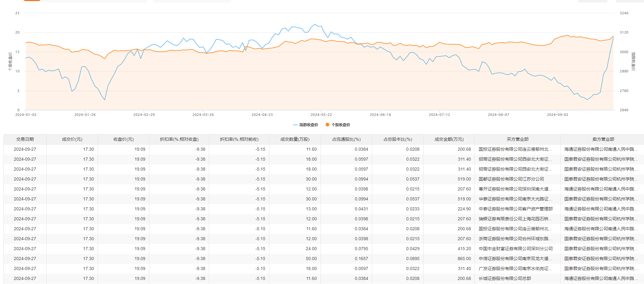Sort by 成交价(元) column header

point(72,139)
